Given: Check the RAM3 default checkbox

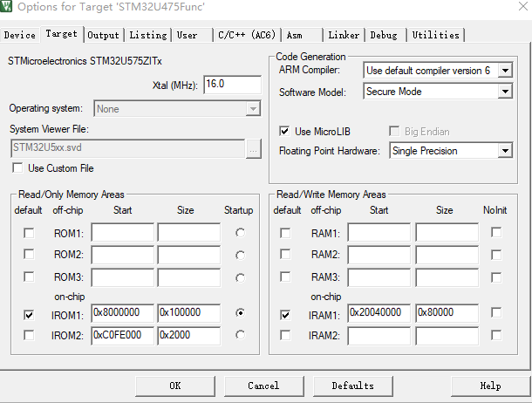Looking at the screenshot, I should click(x=285, y=277).
